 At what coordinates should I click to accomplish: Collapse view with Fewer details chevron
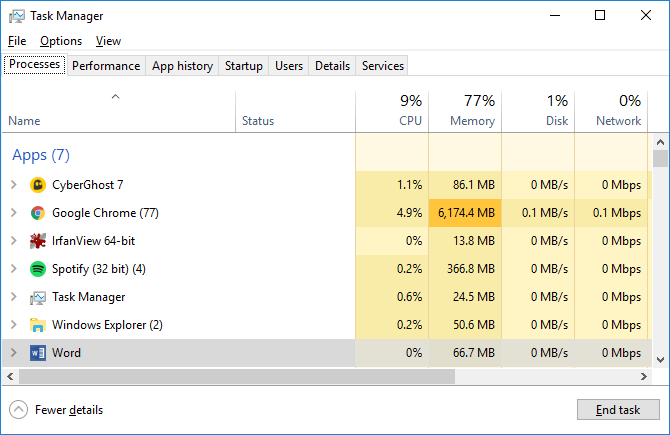[x=18, y=410]
